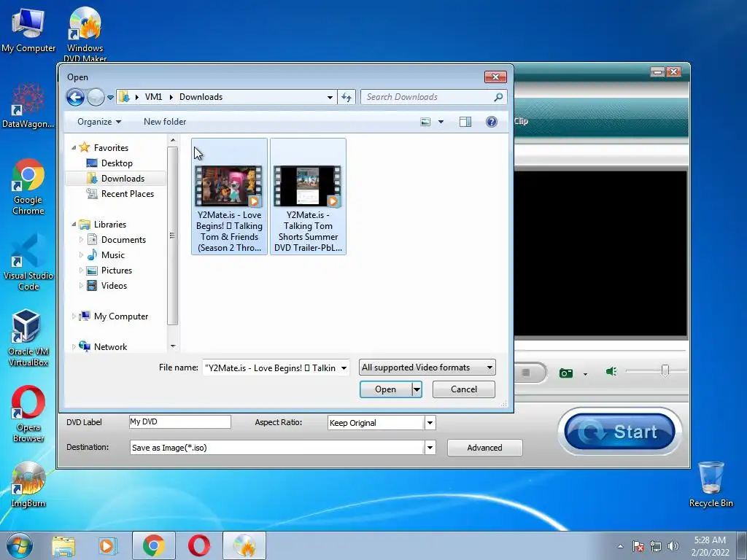Open address bar path dropdown arrow
This screenshot has width=747, height=560.
pyautogui.click(x=330, y=97)
